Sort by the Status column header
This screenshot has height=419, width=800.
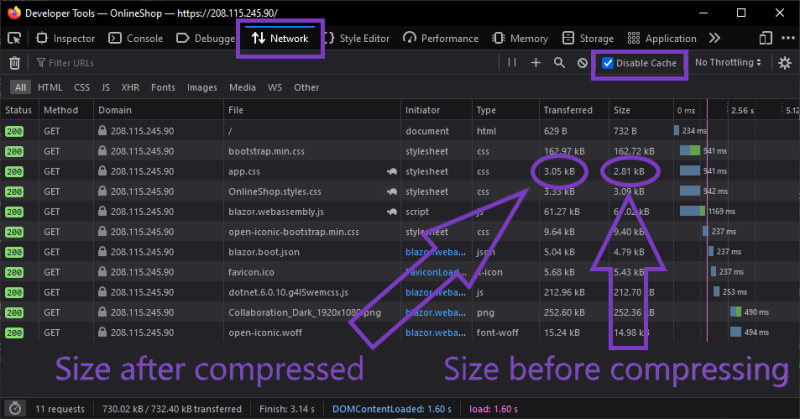click(19, 110)
